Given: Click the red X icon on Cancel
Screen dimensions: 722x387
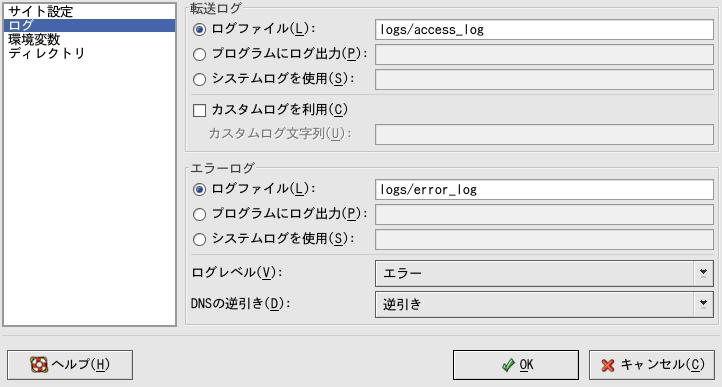Looking at the screenshot, I should coord(608,365).
